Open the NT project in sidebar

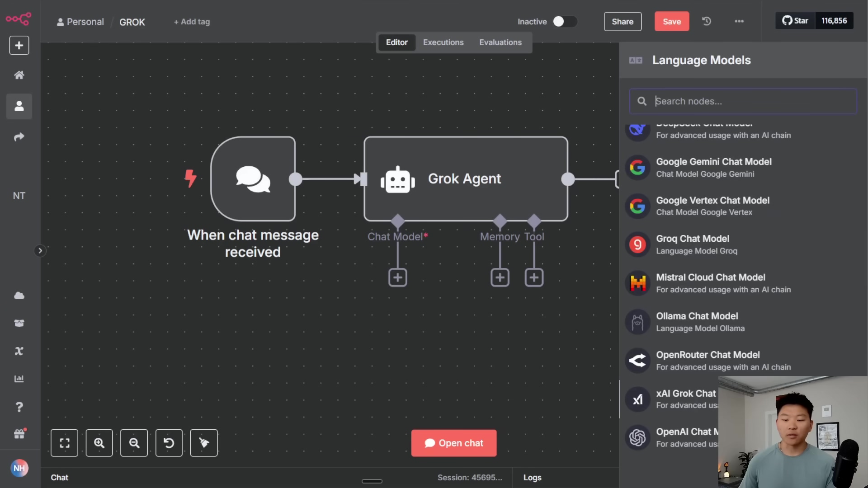19,196
